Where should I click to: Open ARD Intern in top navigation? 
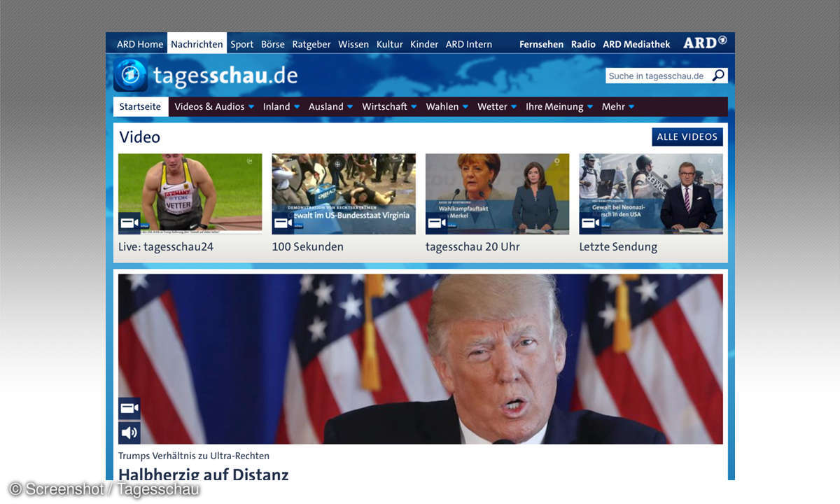[469, 44]
